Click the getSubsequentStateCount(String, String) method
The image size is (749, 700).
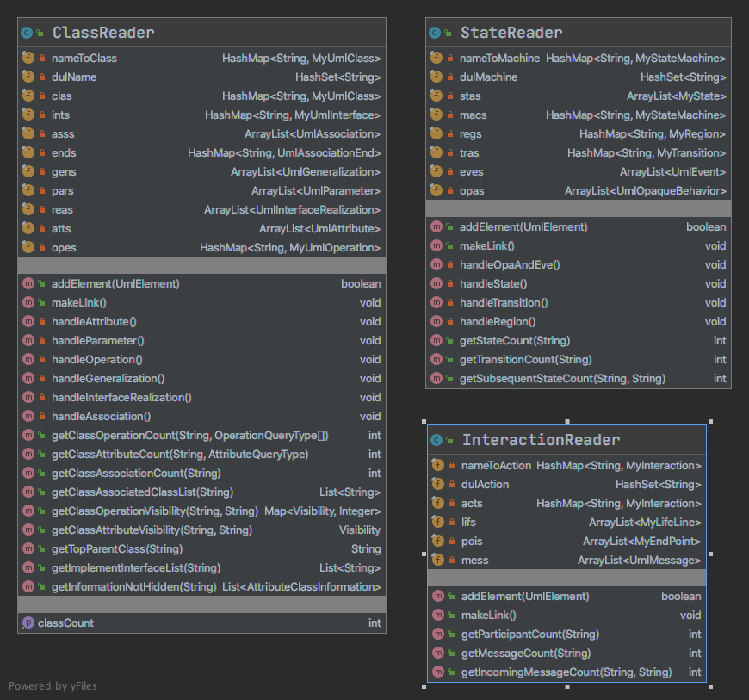click(x=563, y=379)
